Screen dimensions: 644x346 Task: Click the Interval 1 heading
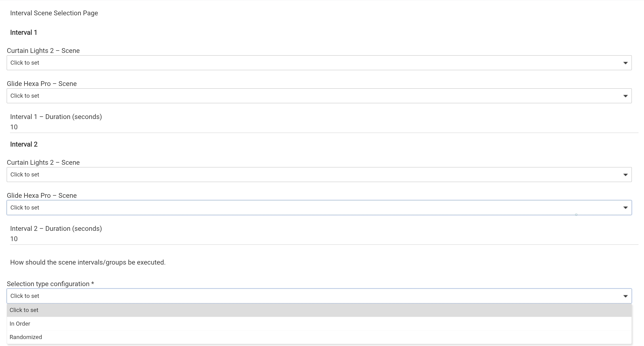point(23,33)
